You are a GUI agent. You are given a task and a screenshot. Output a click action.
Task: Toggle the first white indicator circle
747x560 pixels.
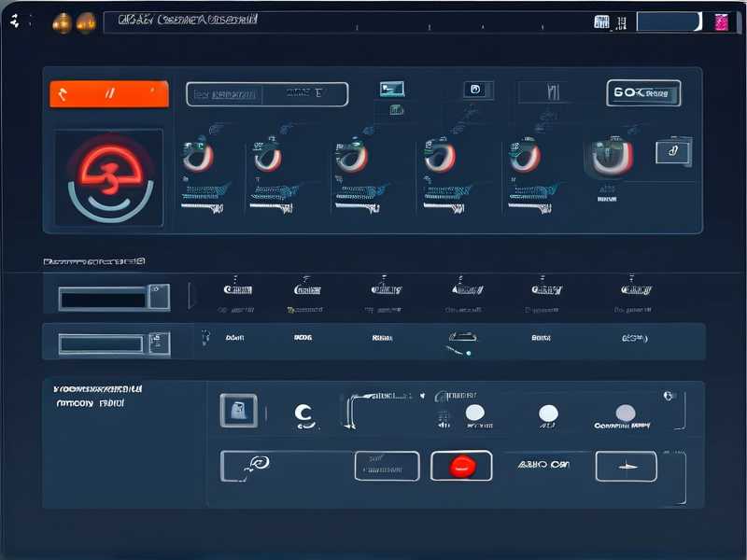[476, 413]
